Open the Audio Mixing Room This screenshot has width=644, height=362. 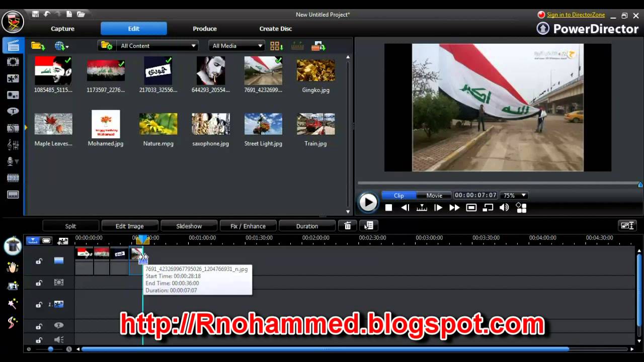tap(13, 145)
